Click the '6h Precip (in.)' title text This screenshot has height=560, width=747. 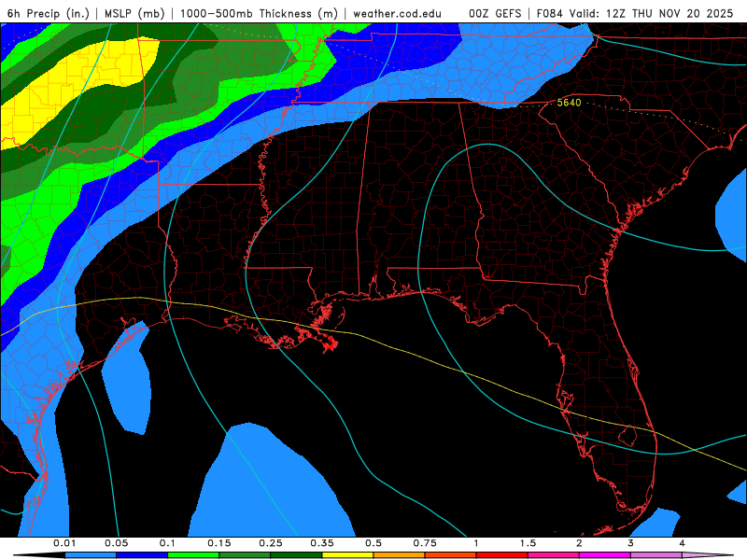click(49, 13)
